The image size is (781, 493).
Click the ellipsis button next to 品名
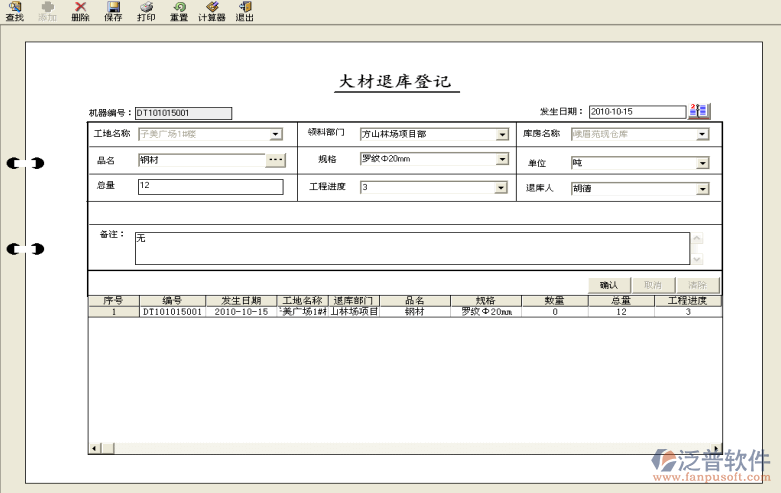[276, 160]
